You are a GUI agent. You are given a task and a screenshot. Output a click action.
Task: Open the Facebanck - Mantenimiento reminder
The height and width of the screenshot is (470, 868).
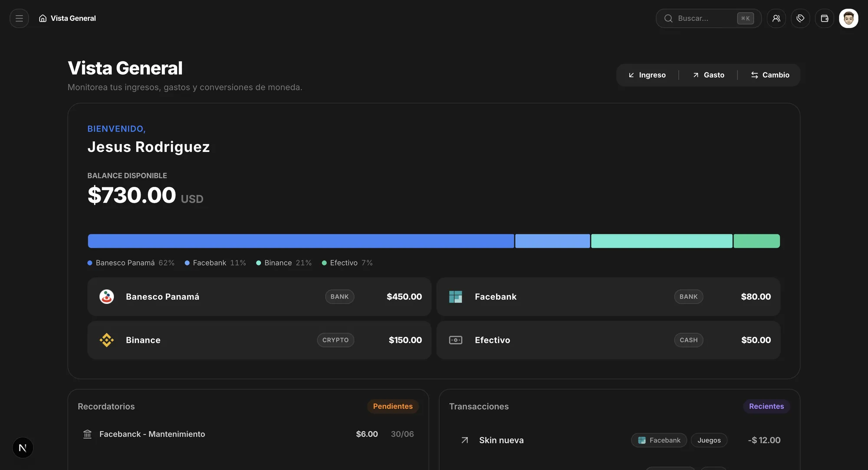coord(248,434)
